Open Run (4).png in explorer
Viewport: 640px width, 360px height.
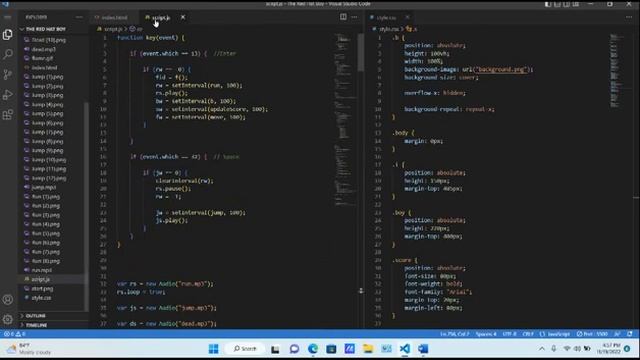coord(46,224)
